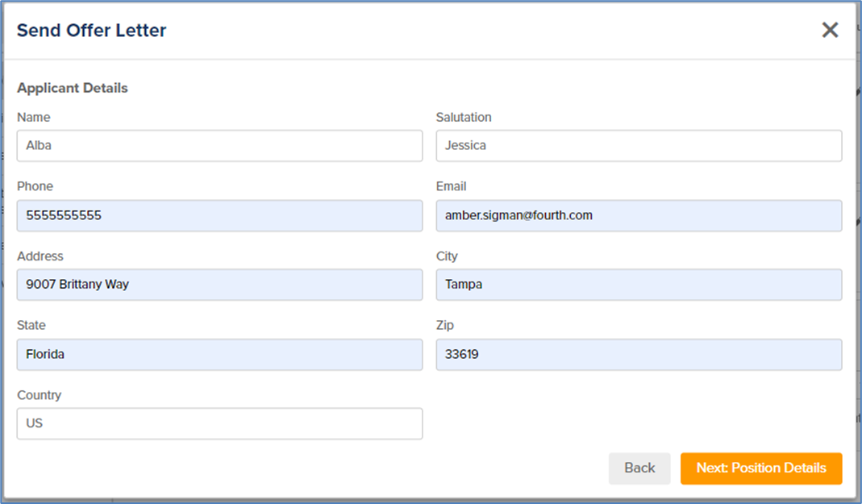Click the State field label
The width and height of the screenshot is (862, 504).
click(x=31, y=325)
